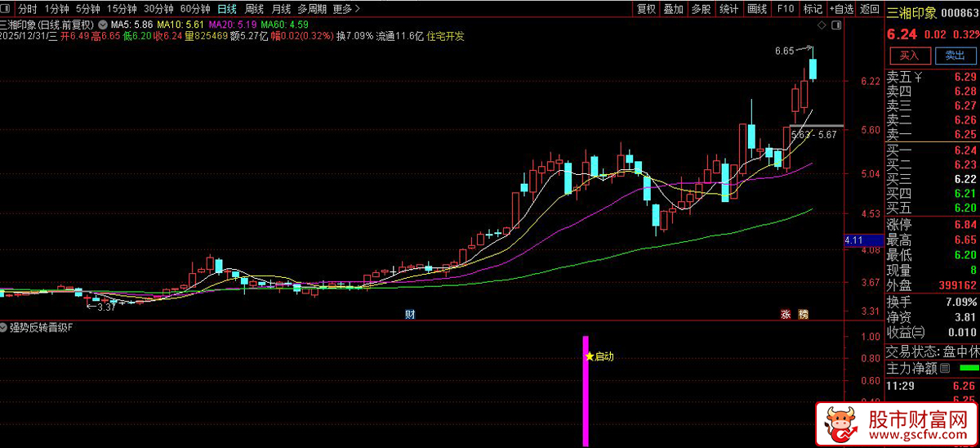Click the 5.63 - 5.67 gap label

coord(813,135)
